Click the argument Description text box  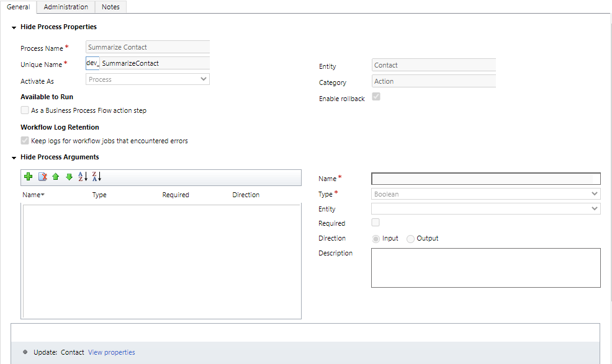click(485, 268)
